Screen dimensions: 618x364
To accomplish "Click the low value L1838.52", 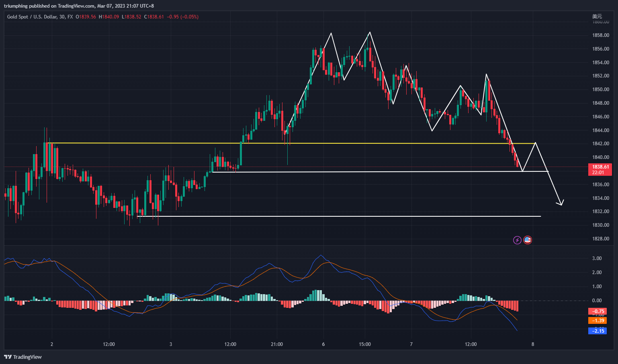I will coord(131,17).
